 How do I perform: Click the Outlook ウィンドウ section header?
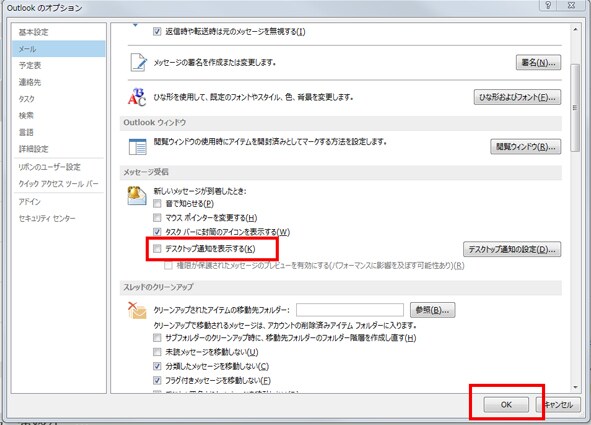(x=341, y=123)
